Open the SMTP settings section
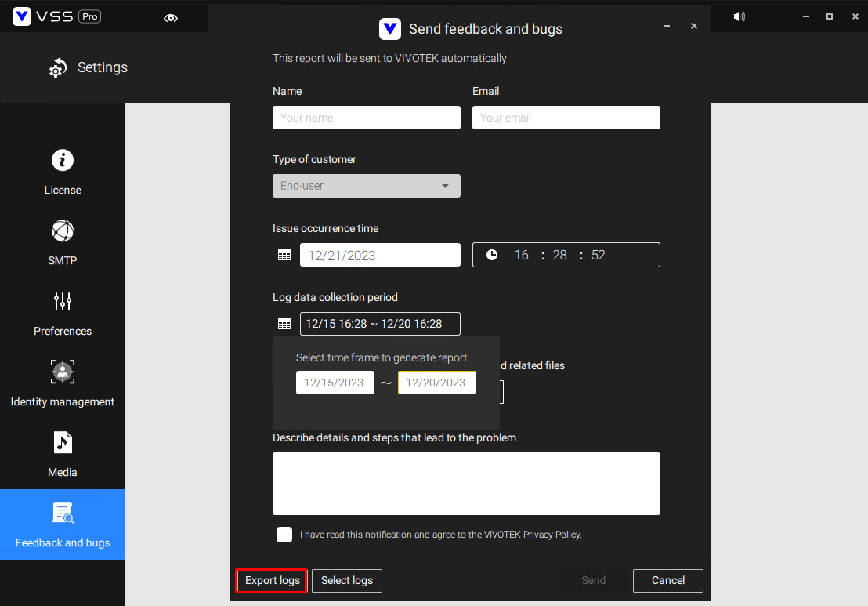 (x=62, y=241)
